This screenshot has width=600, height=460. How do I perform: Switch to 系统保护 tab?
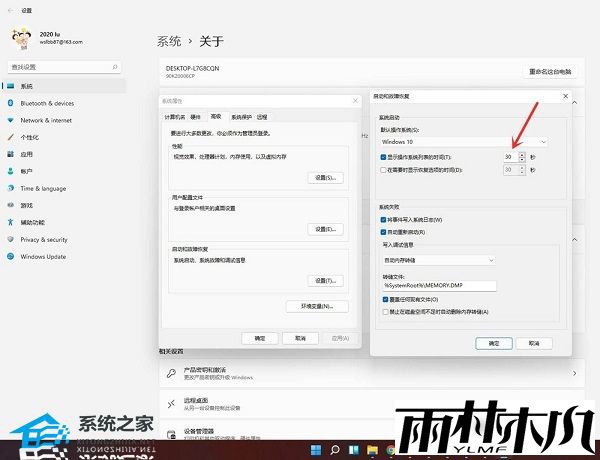tap(242, 117)
